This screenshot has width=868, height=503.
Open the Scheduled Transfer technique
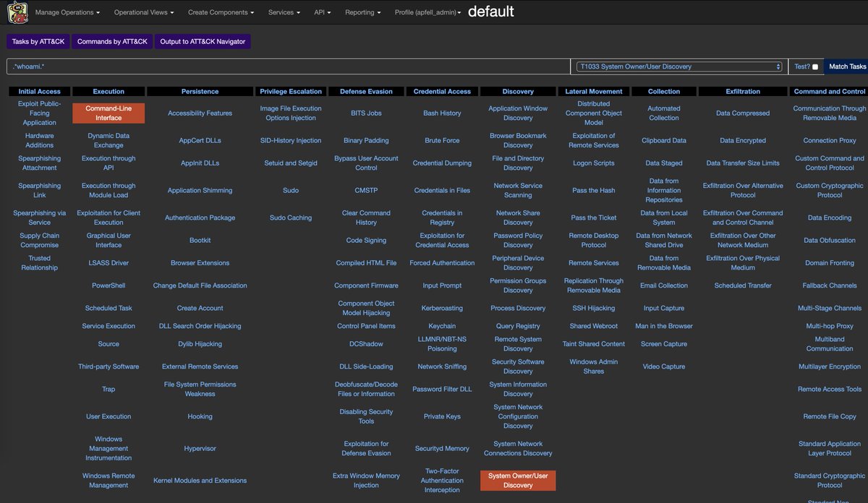pyautogui.click(x=743, y=285)
